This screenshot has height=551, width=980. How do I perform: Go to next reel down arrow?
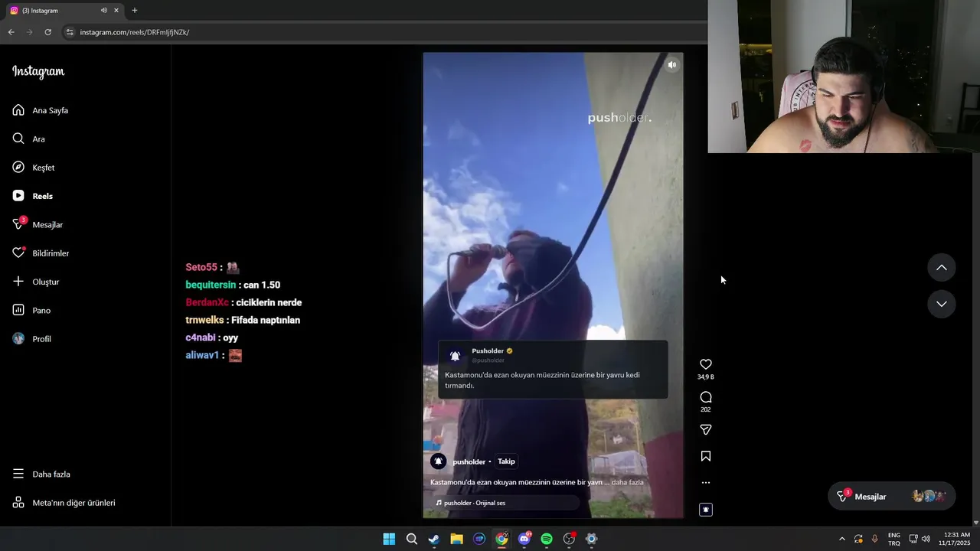942,304
